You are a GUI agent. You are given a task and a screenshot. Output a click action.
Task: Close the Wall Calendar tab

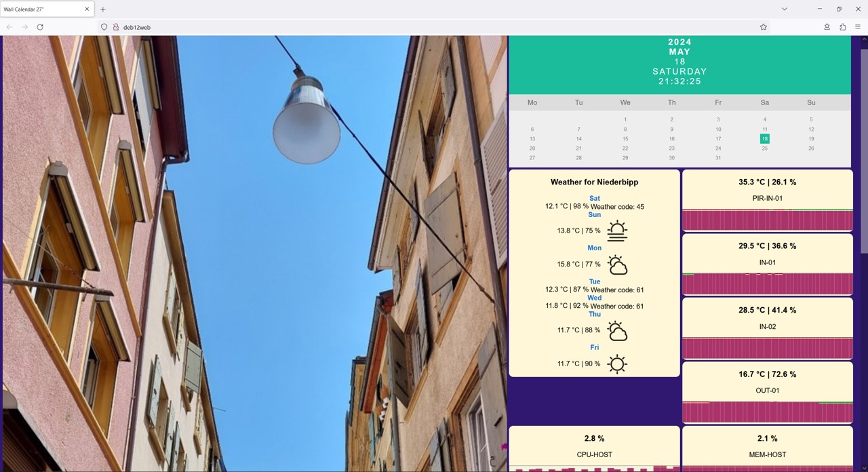[x=87, y=9]
